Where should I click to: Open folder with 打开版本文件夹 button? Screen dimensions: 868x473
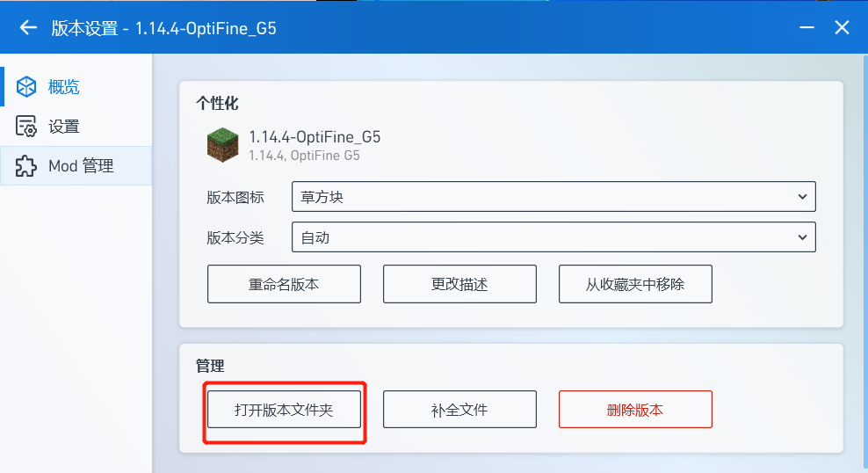coord(284,410)
